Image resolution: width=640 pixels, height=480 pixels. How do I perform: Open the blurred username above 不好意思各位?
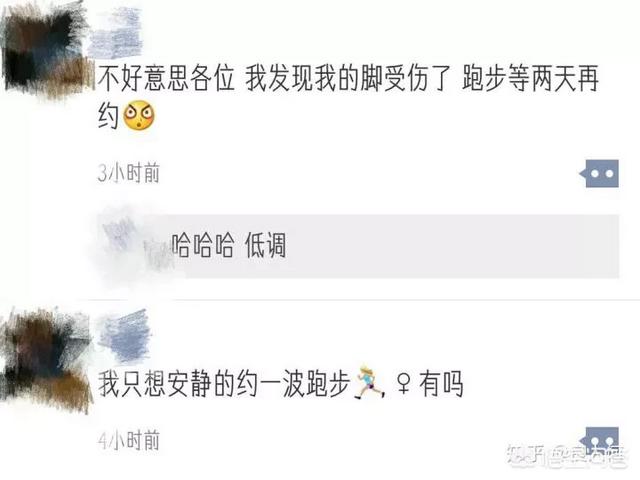(116, 33)
